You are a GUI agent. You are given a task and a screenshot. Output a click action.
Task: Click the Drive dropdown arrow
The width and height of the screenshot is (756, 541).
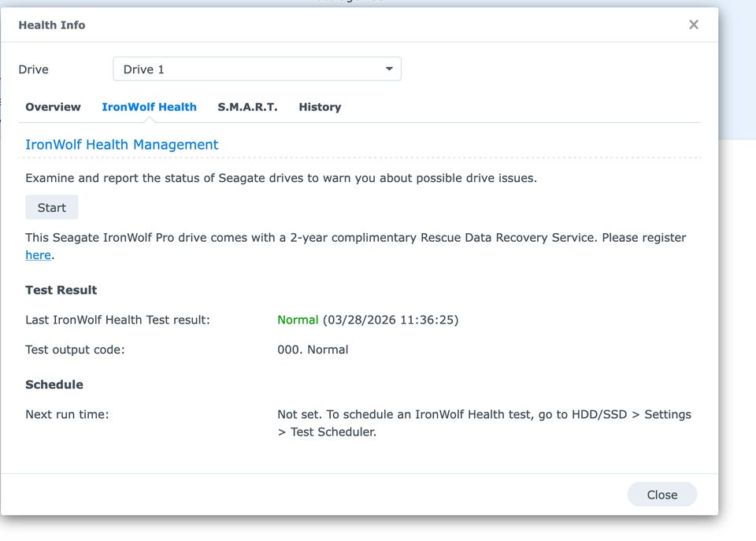[x=389, y=69]
